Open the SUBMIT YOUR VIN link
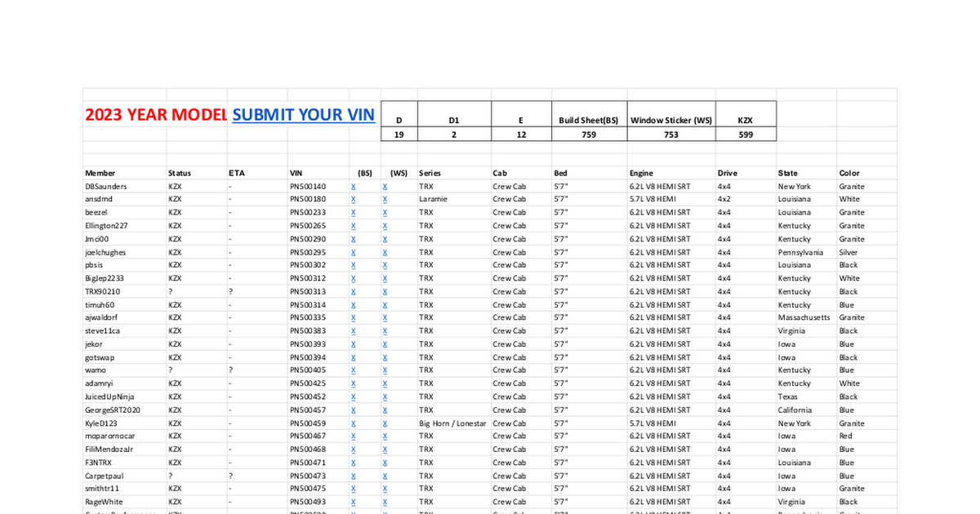Image resolution: width=980 pixels, height=514 pixels. pyautogui.click(x=303, y=115)
